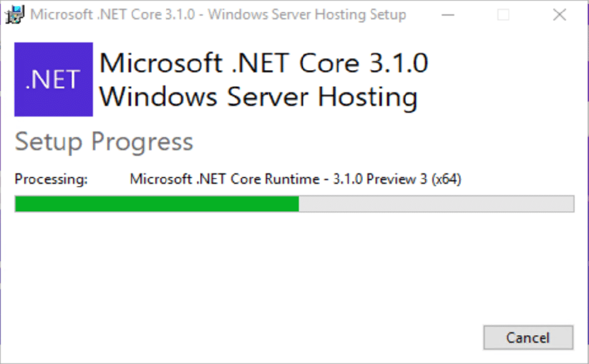Click the large Windows Server Hosting heading
Image resolution: width=589 pixels, height=364 pixels.
coord(258,97)
